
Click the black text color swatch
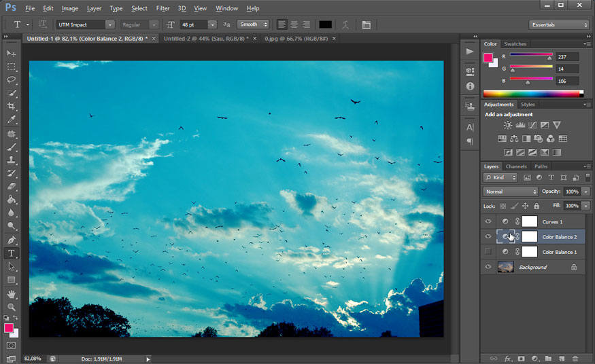325,24
